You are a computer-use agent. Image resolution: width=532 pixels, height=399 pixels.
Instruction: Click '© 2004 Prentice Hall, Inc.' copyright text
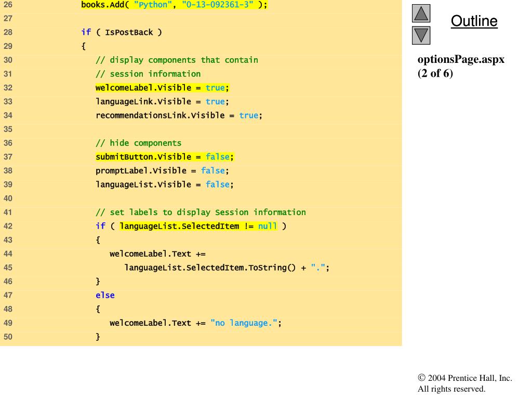point(465,378)
